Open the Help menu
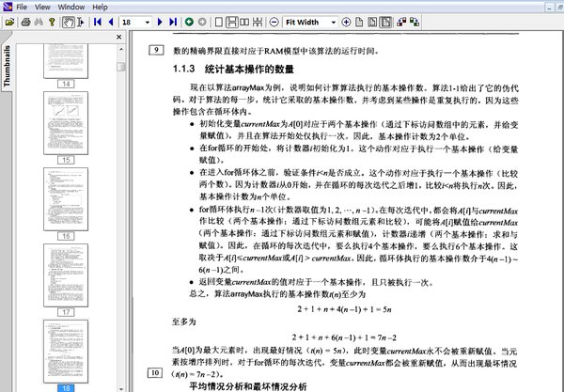 tap(100, 7)
